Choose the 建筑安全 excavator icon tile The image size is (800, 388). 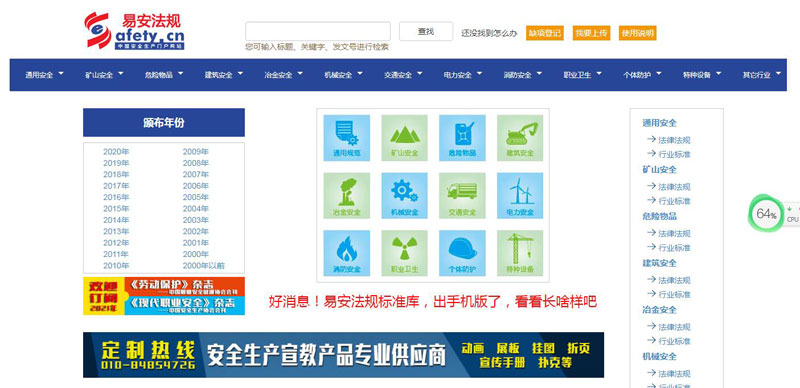[x=520, y=138]
